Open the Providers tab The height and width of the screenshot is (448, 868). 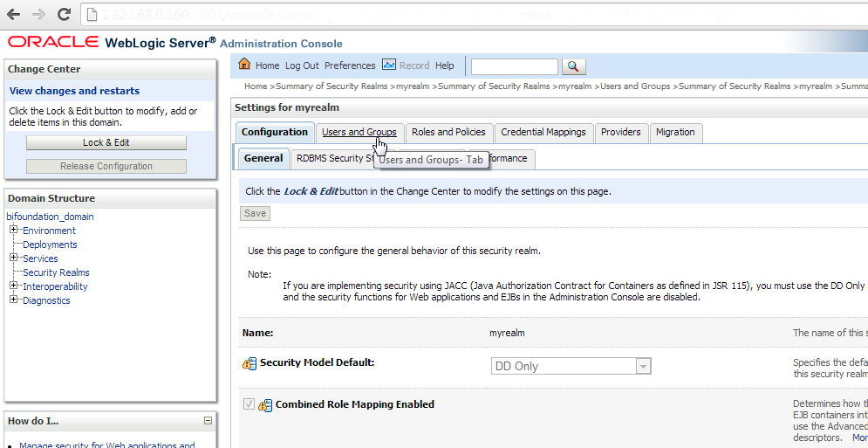(x=620, y=132)
